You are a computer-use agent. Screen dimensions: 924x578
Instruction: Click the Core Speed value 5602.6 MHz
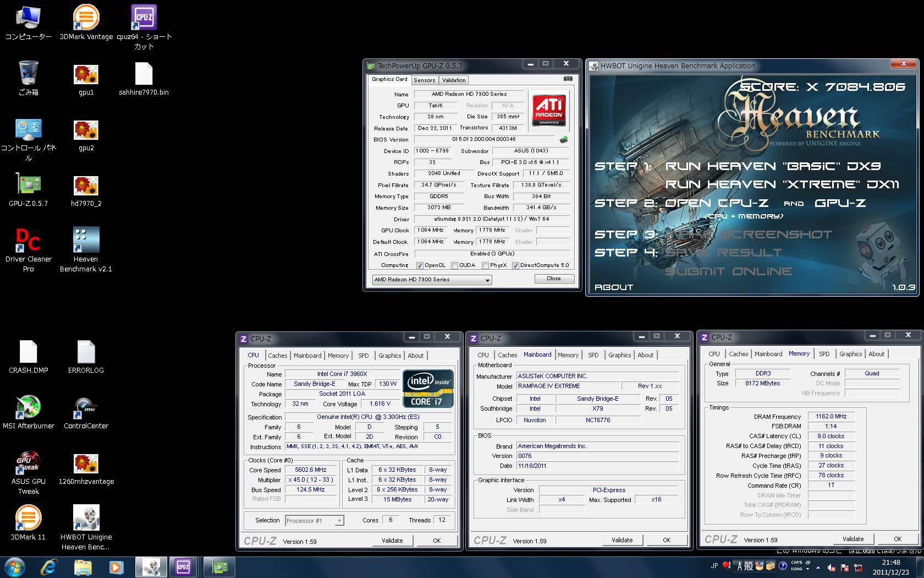(311, 470)
